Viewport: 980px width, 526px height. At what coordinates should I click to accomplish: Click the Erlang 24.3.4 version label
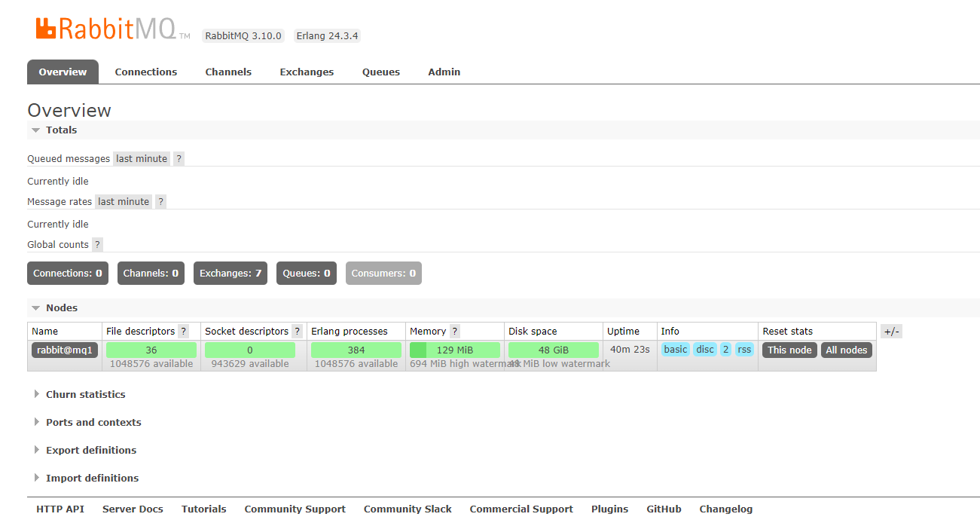point(327,36)
